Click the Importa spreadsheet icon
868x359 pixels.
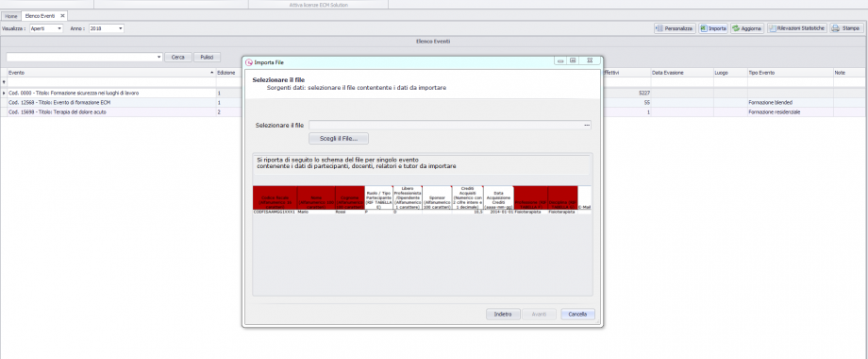coord(704,28)
